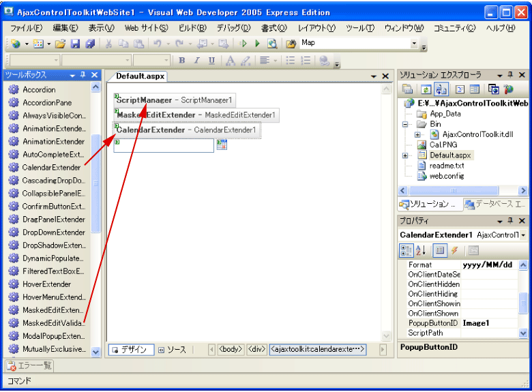Screen dimensions: 532x392
Task: Switch to デザイン design view
Action: [132, 350]
